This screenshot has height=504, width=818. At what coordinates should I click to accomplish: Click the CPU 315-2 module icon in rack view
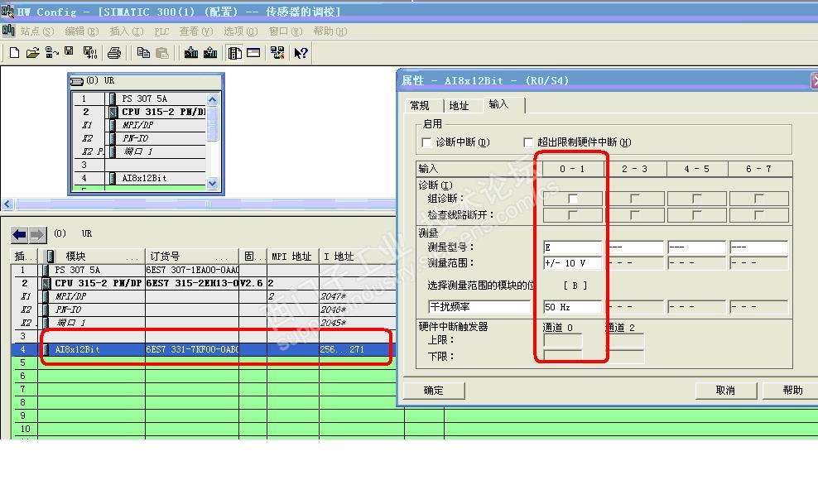(113, 112)
